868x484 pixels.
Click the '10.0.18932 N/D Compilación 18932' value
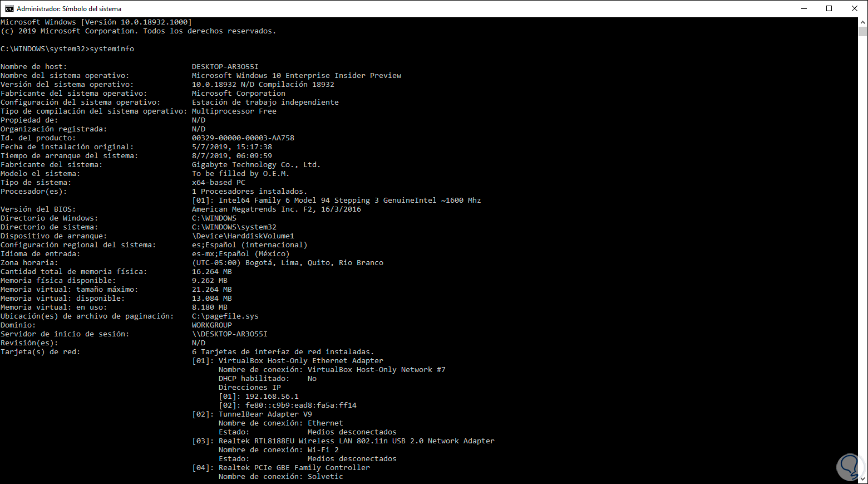pyautogui.click(x=263, y=85)
